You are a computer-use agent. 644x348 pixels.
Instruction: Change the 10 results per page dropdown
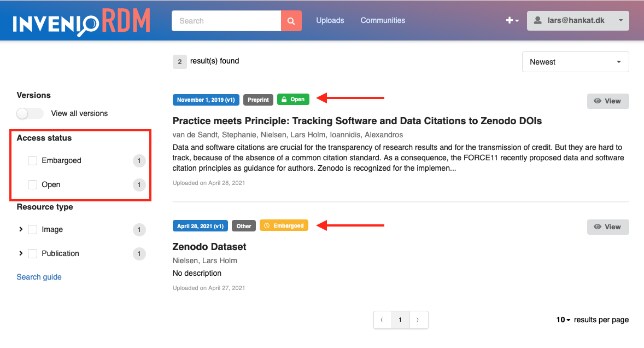pos(563,320)
